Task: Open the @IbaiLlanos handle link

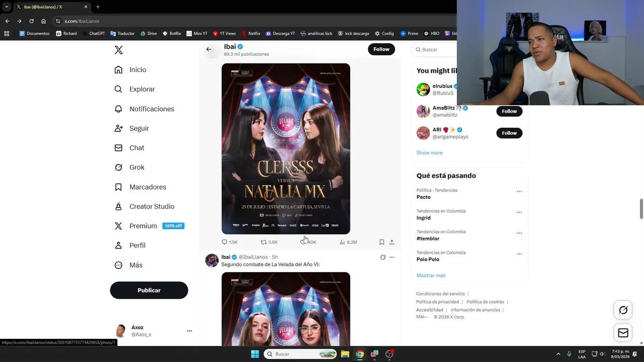Action: (x=253, y=257)
